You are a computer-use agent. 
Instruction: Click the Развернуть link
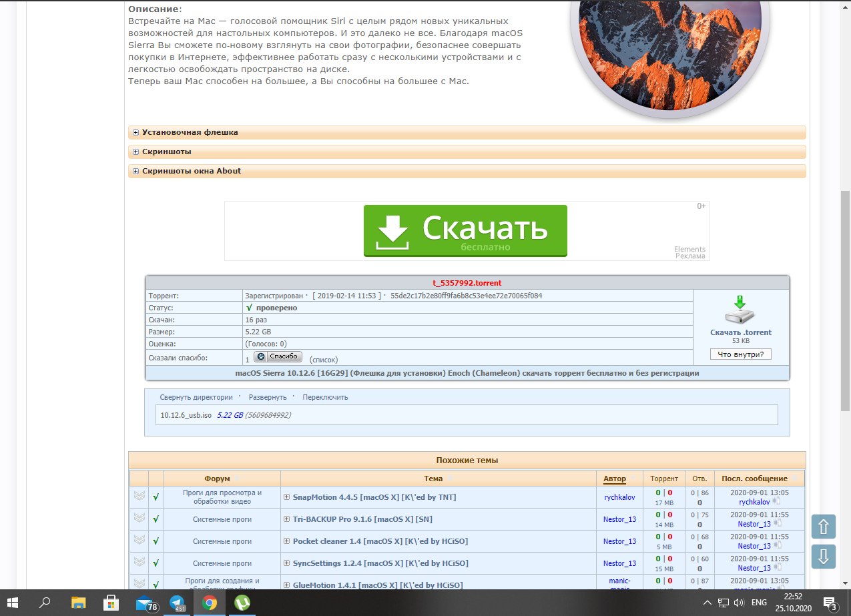[x=268, y=397]
